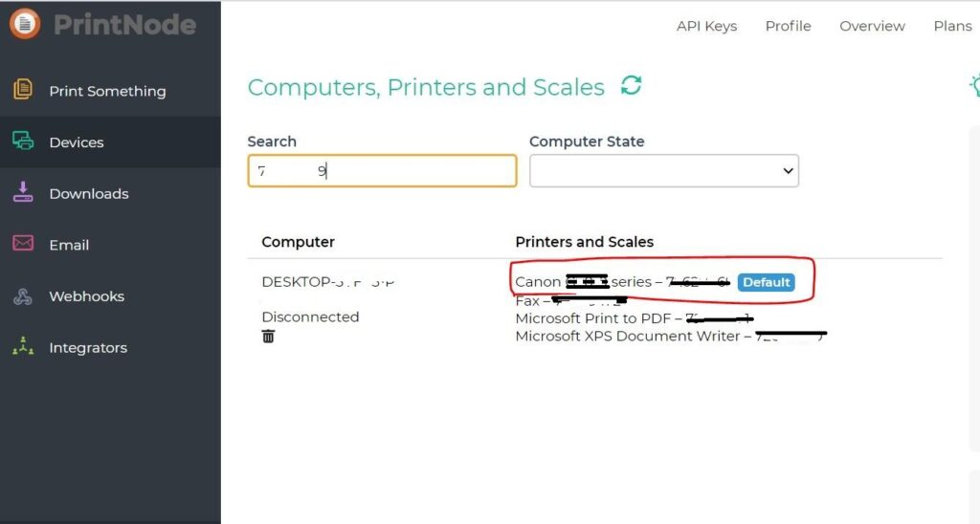The height and width of the screenshot is (524, 980).
Task: Click the blue Default badge
Action: point(766,282)
